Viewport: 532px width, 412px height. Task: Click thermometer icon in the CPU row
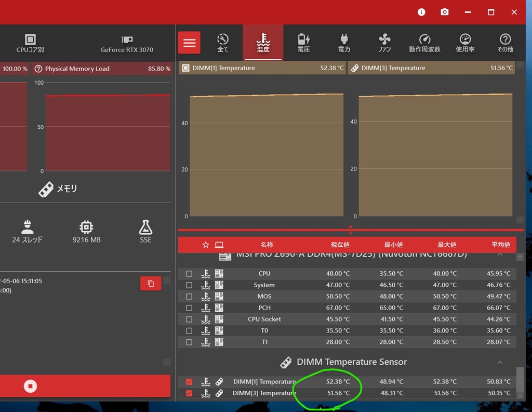point(206,273)
